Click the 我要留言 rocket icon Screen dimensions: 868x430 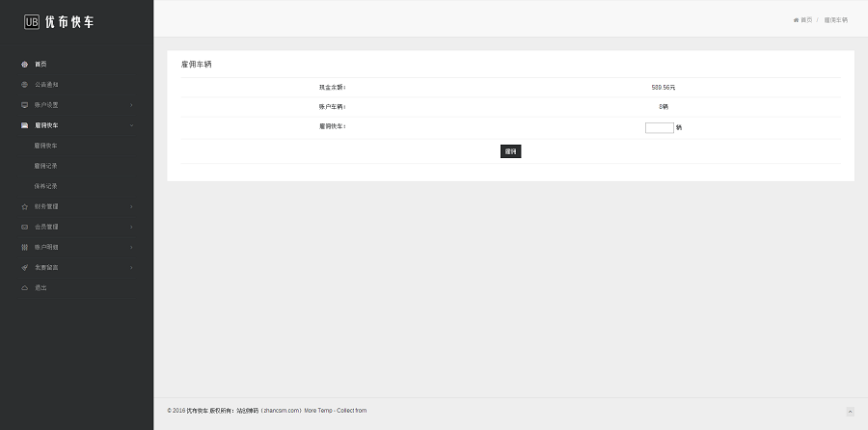pyautogui.click(x=24, y=267)
